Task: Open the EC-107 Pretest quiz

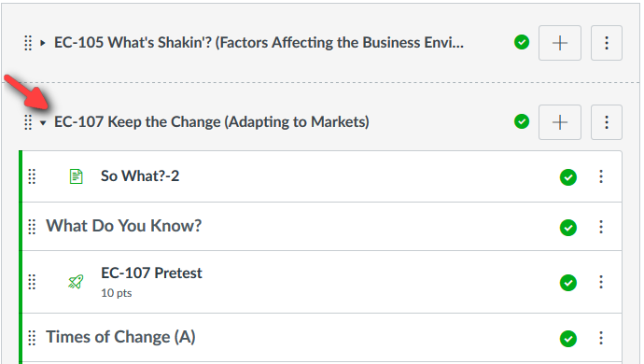Action: (151, 273)
